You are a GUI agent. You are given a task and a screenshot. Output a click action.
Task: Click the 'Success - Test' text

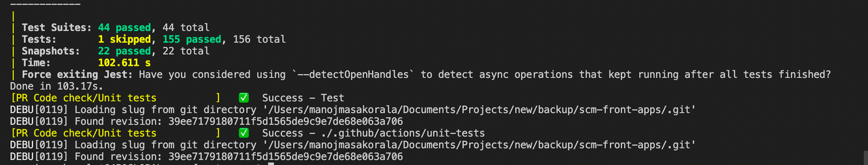pyautogui.click(x=303, y=98)
